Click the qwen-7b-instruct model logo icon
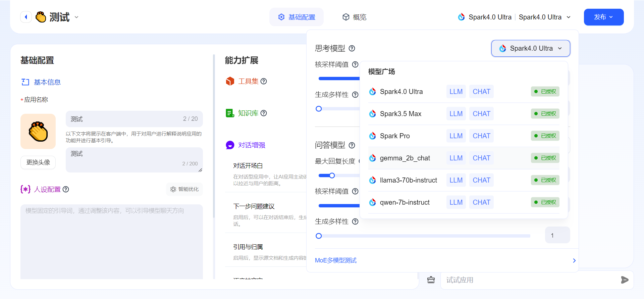This screenshot has width=644, height=299. tap(372, 202)
